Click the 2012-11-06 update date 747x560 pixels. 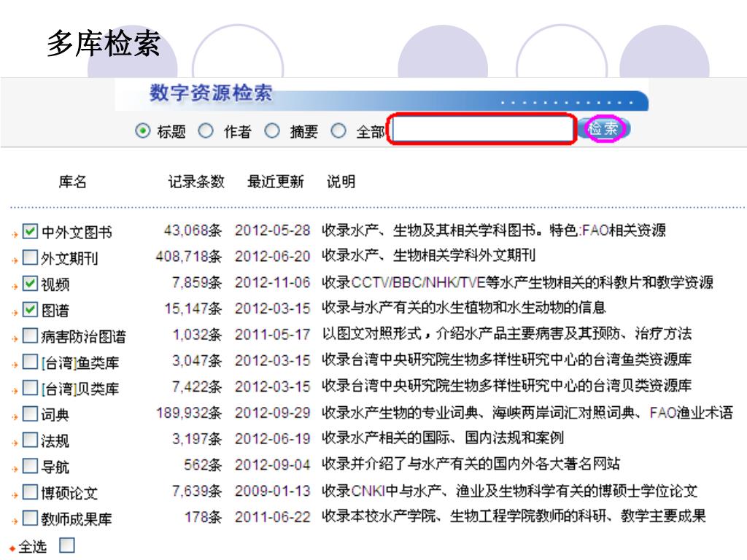[x=273, y=282]
